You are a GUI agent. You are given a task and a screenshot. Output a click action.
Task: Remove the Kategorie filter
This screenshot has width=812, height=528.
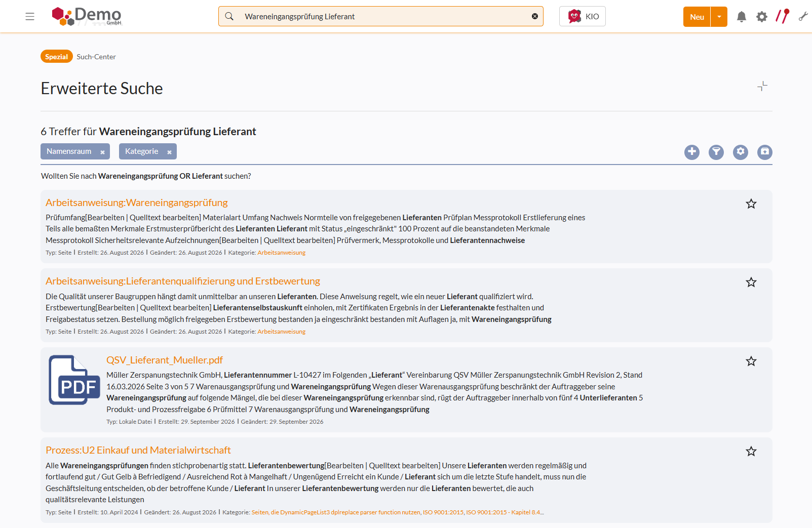pyautogui.click(x=169, y=152)
